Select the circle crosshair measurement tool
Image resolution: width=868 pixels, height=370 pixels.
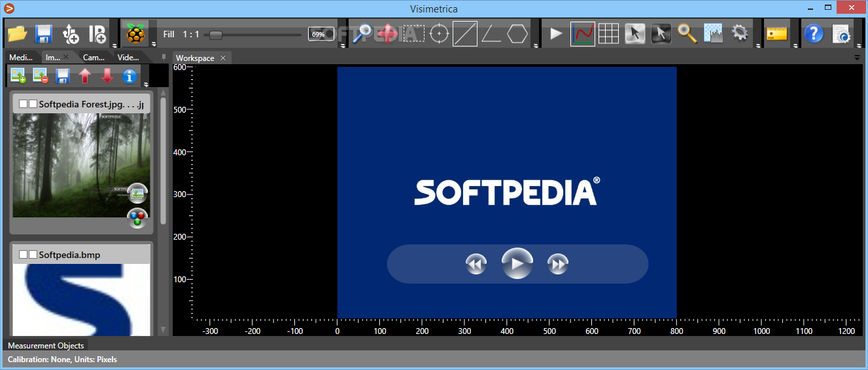coord(440,33)
